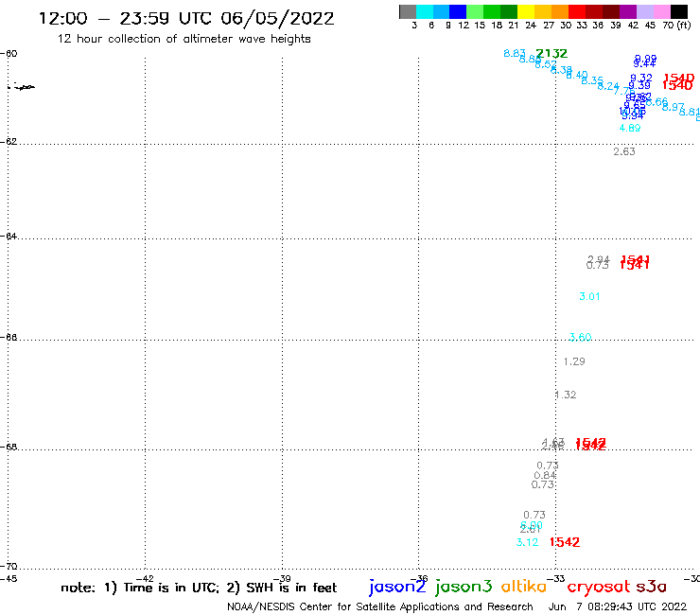Image resolution: width=700 pixels, height=615 pixels.
Task: Click the cyan '3.12' wave height value
Action: click(527, 543)
